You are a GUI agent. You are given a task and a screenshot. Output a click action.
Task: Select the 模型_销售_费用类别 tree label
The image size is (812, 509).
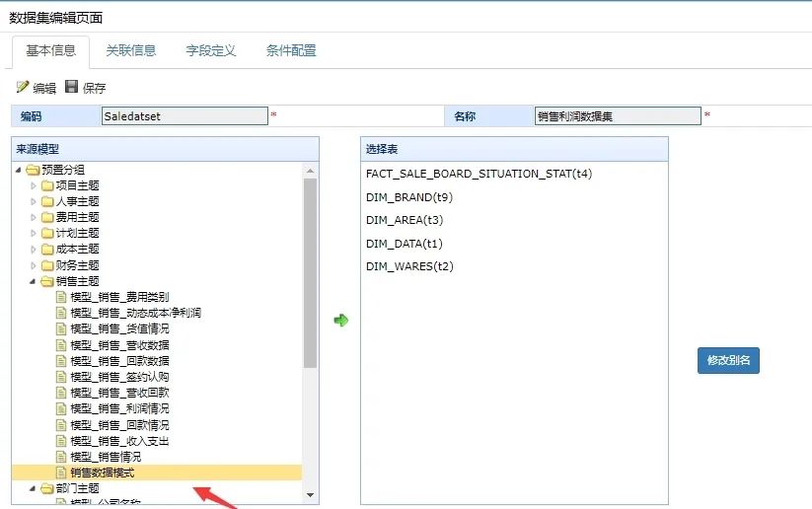(x=119, y=297)
